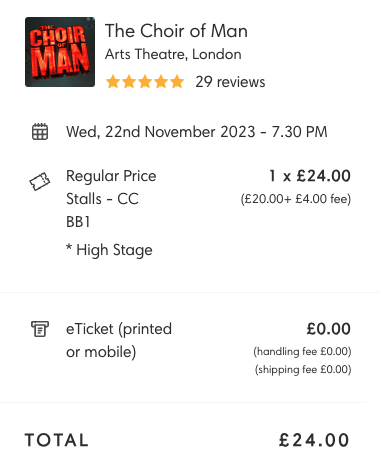Select Arts Theatre, London venue text
The width and height of the screenshot is (380, 469).
(x=173, y=54)
